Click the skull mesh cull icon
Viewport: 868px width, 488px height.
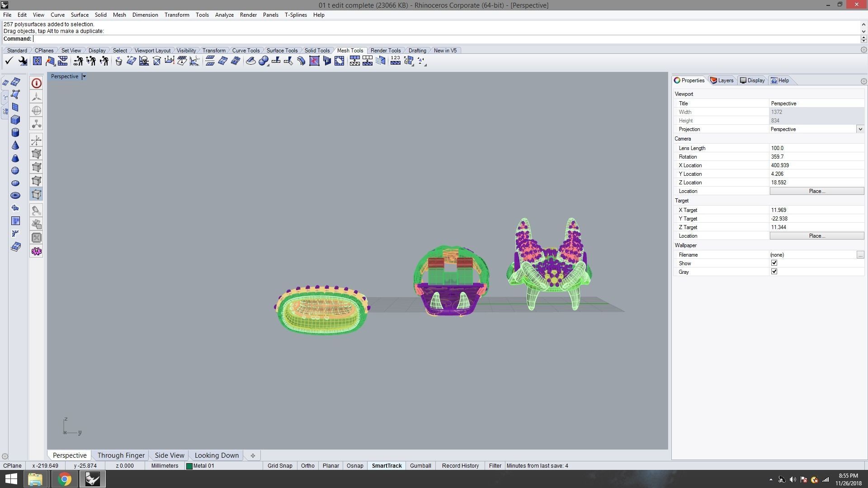[x=144, y=61]
